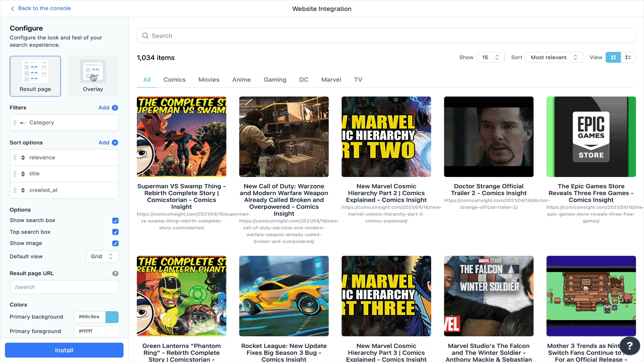
Task: Click the Install button
Action: click(x=64, y=350)
